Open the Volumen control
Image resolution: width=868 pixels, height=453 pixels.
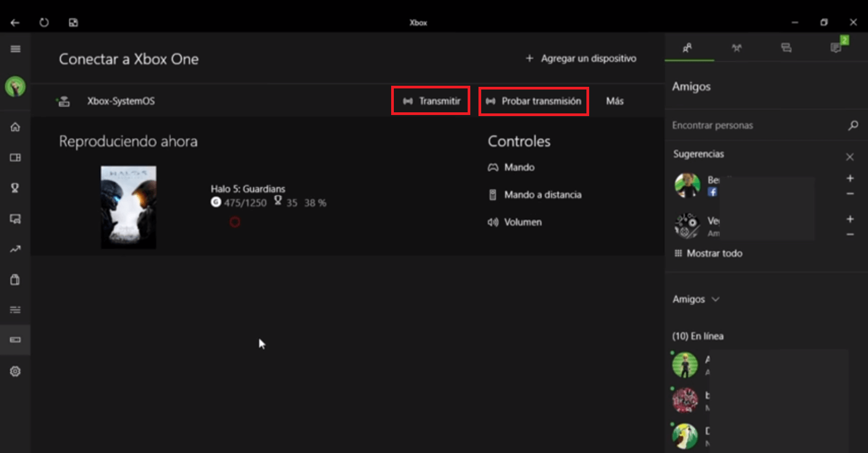point(515,222)
